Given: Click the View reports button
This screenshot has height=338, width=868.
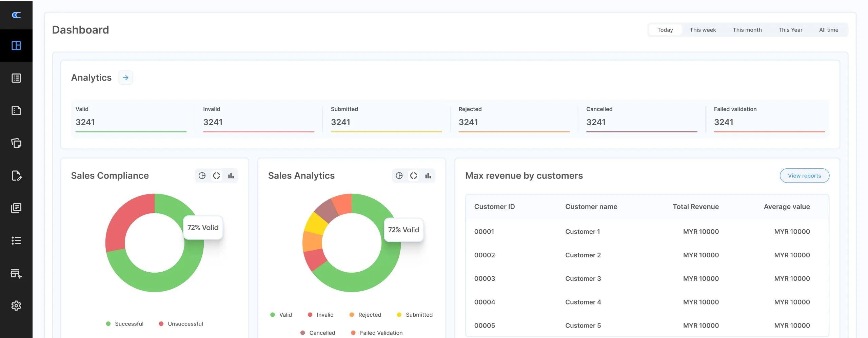Looking at the screenshot, I should coord(804,175).
